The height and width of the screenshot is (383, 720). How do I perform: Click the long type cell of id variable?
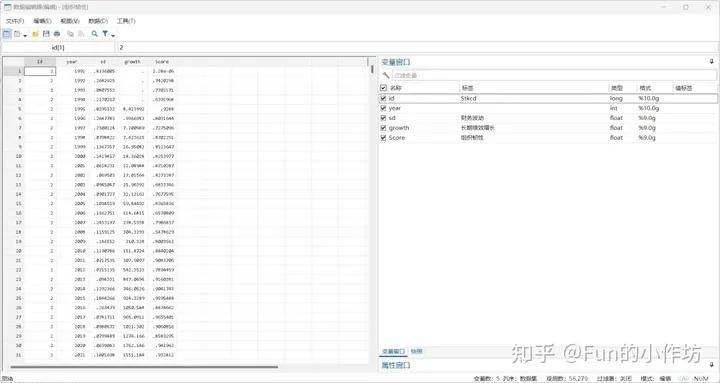pyautogui.click(x=616, y=98)
